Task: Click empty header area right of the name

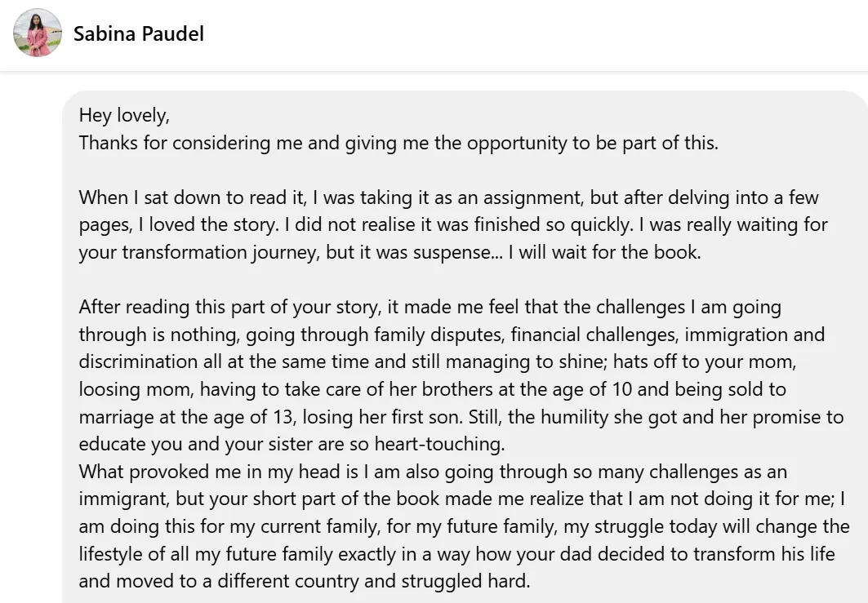Action: click(x=531, y=33)
